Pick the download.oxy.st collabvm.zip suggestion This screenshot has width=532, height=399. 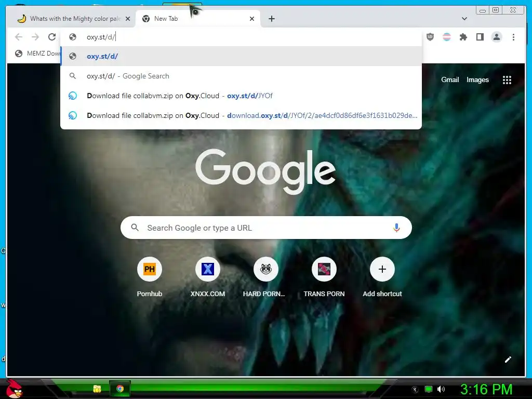(241, 115)
